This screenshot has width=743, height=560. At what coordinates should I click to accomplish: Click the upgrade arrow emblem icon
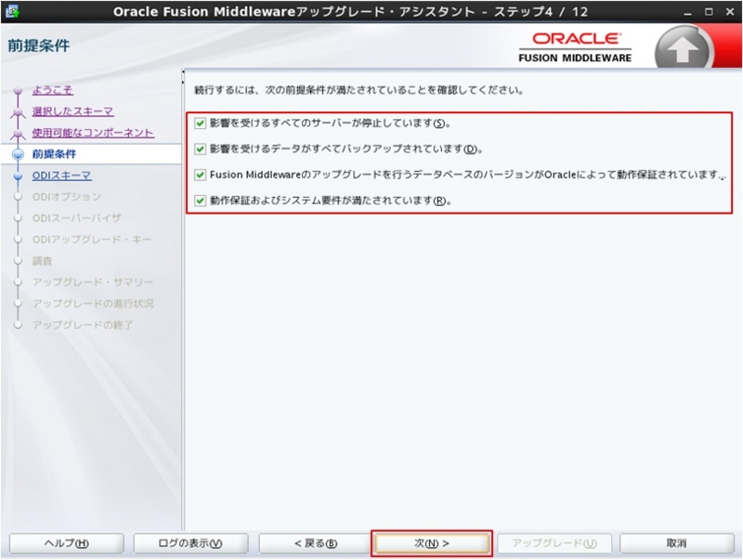pos(682,49)
